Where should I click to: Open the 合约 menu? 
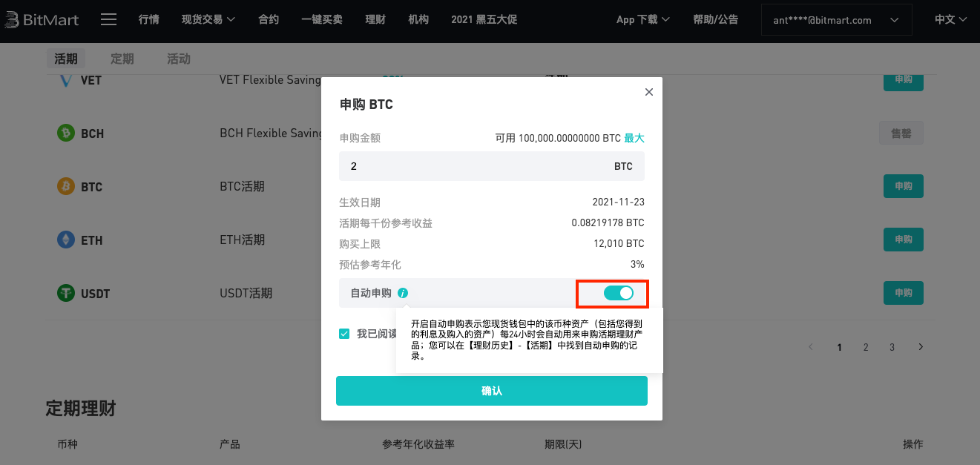[x=269, y=19]
